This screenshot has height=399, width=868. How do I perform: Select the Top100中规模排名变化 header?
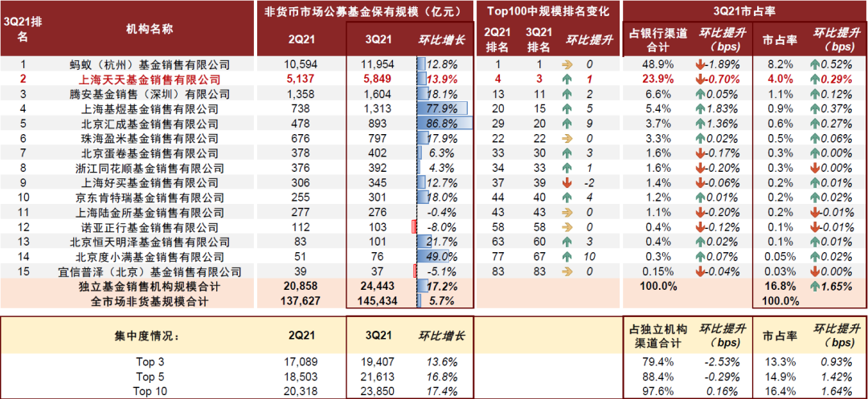(548, 10)
